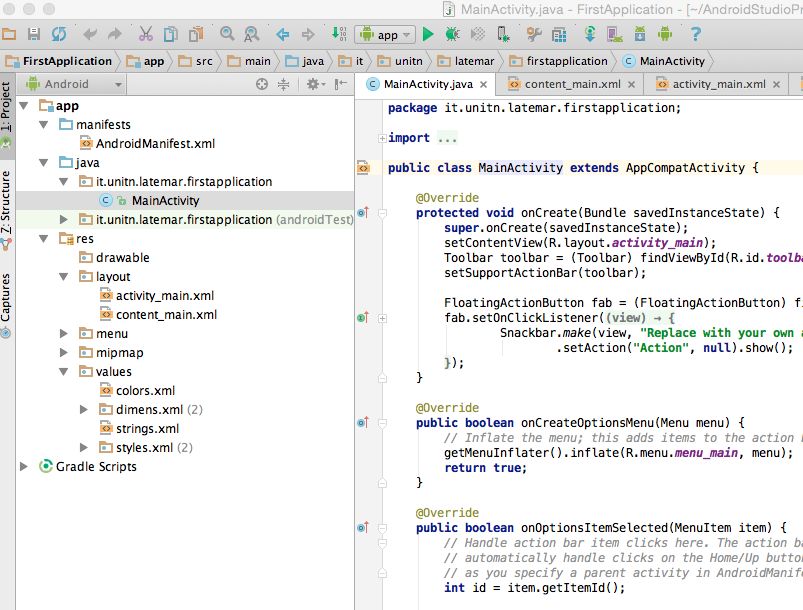
Task: Expand the menu folder in res
Action: click(64, 334)
